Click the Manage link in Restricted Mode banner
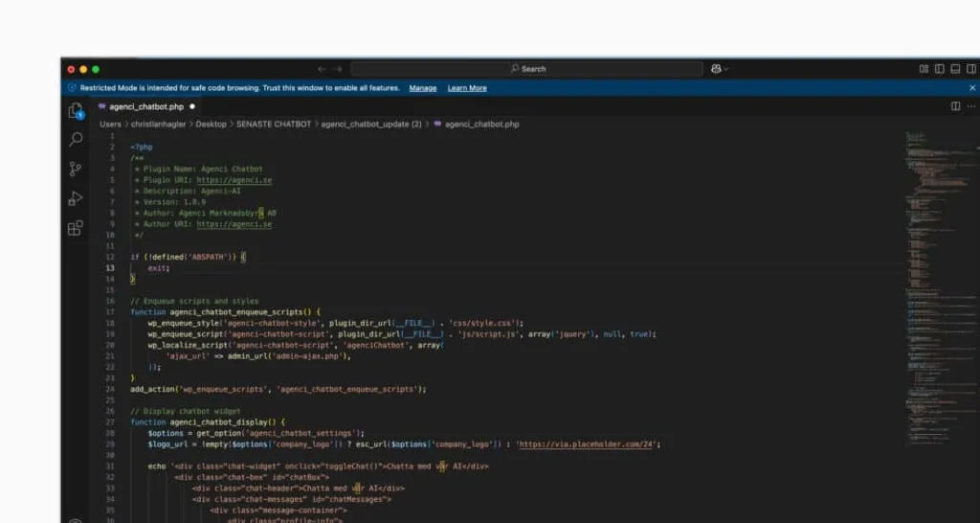 [x=423, y=88]
